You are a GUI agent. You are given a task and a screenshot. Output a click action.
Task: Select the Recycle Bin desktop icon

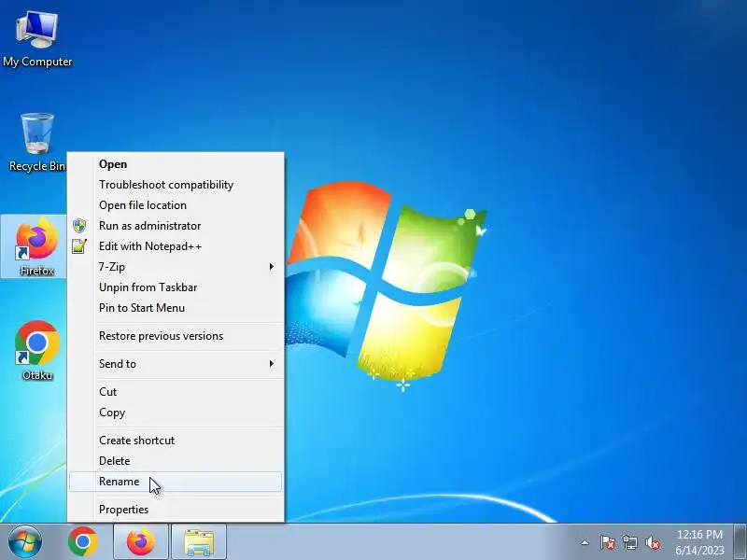[x=37, y=143]
